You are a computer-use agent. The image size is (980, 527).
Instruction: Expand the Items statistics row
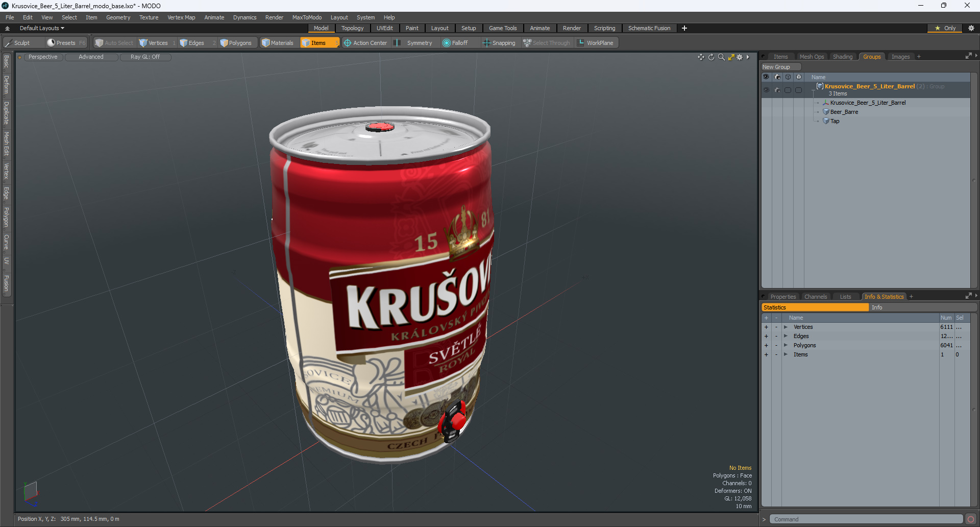point(786,354)
